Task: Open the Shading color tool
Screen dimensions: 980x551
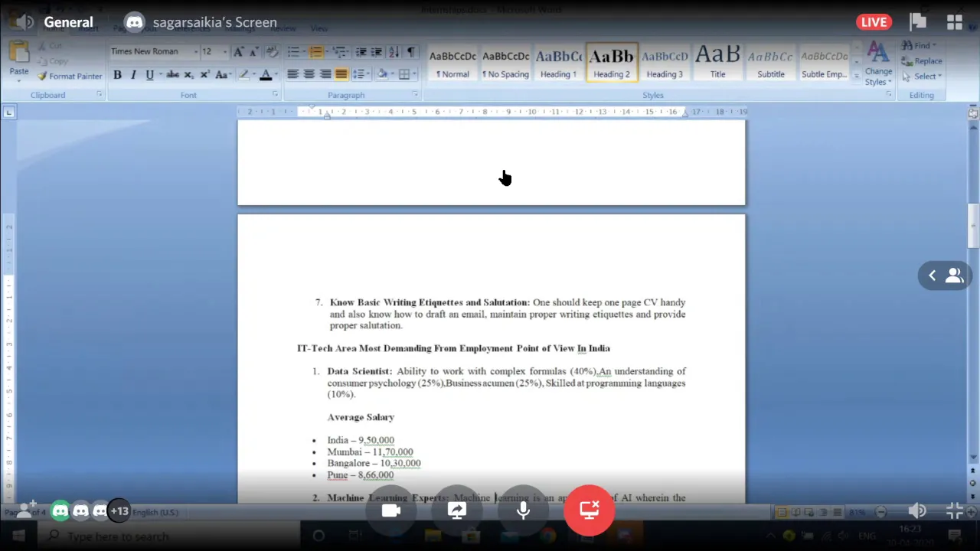Action: (x=384, y=74)
